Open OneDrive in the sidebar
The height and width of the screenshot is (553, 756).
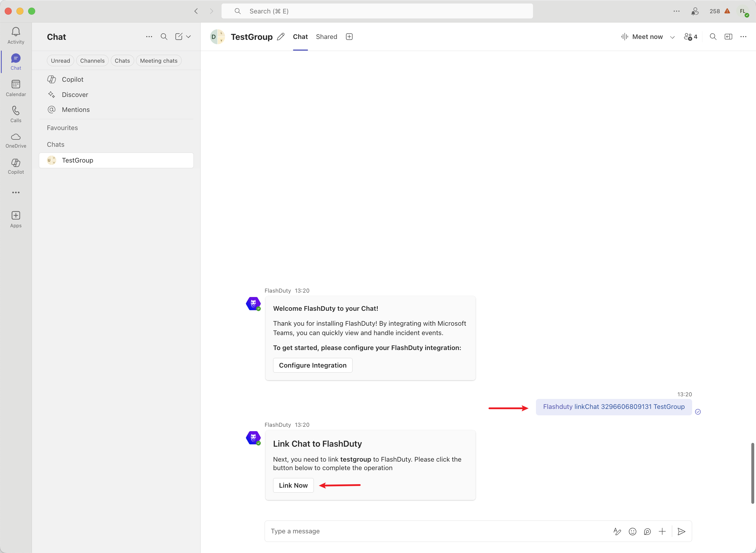pyautogui.click(x=16, y=140)
